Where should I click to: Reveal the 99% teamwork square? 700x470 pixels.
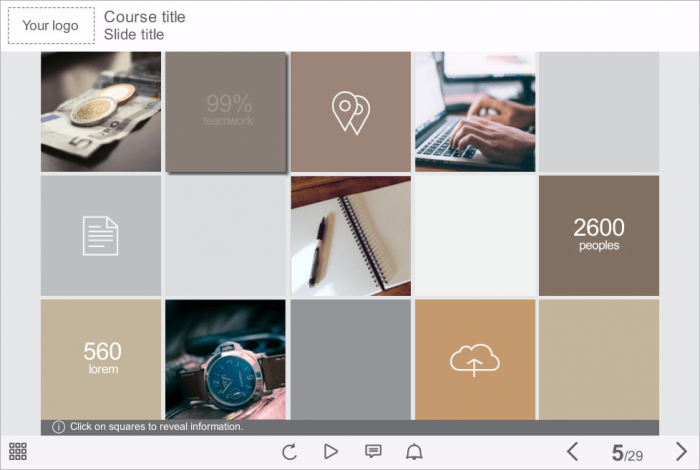[x=225, y=112]
